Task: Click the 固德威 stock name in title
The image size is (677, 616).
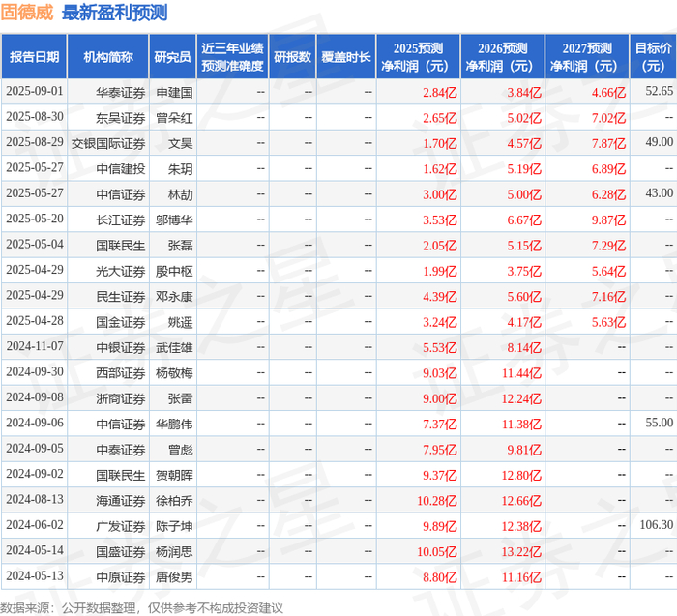Action: coord(27,13)
